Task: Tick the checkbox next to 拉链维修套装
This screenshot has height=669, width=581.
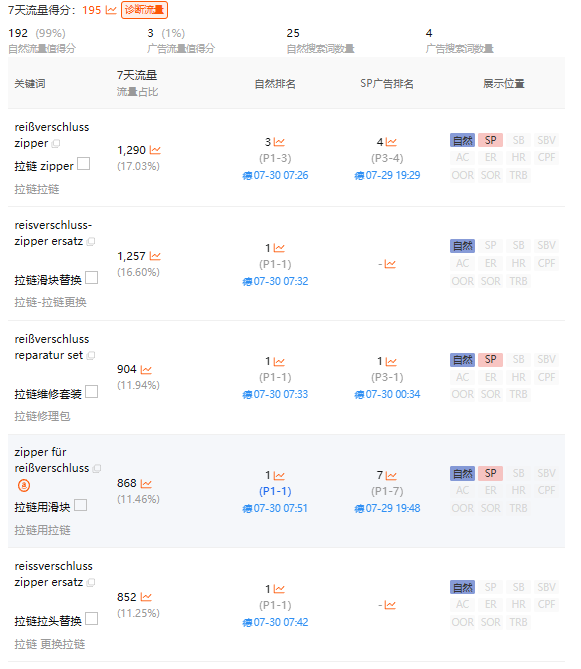Action: [x=92, y=392]
